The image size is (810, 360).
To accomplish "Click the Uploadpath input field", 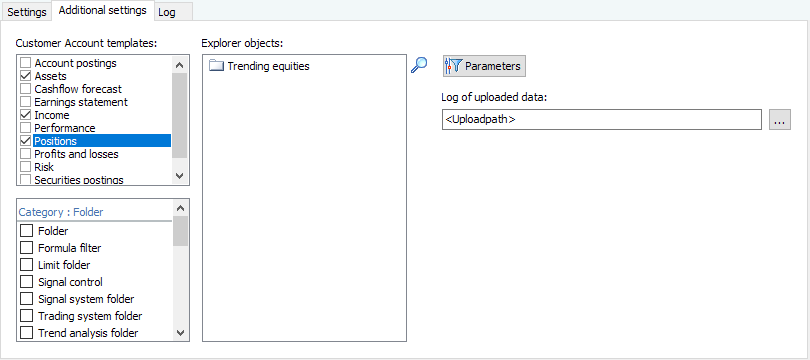I will click(601, 119).
